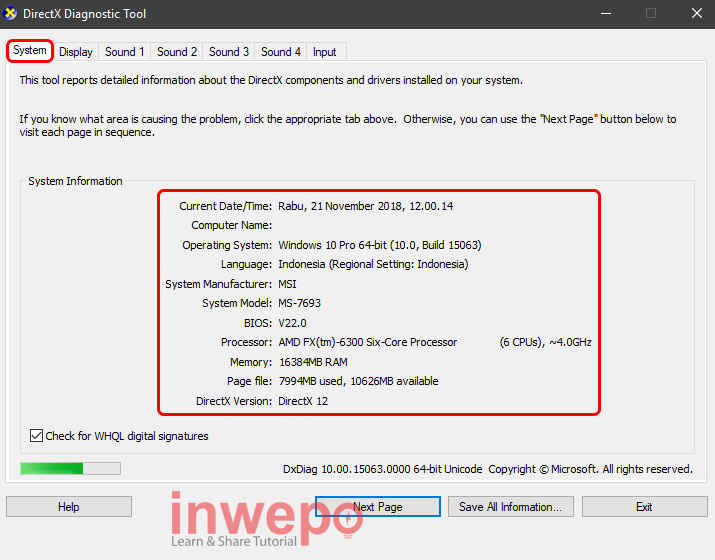This screenshot has width=715, height=560.
Task: Click the 'DxDiag 10.00.15063.0000 64-bit Unicode' text
Action: click(x=383, y=469)
